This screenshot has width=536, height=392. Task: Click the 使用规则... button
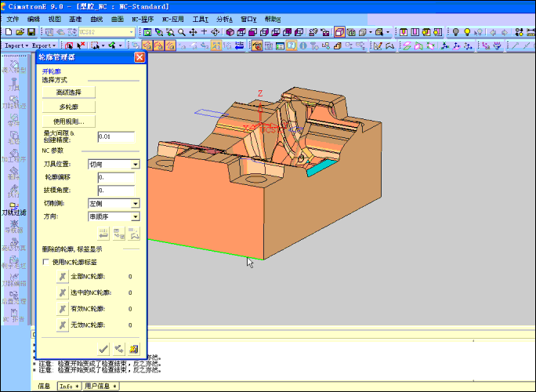point(69,122)
